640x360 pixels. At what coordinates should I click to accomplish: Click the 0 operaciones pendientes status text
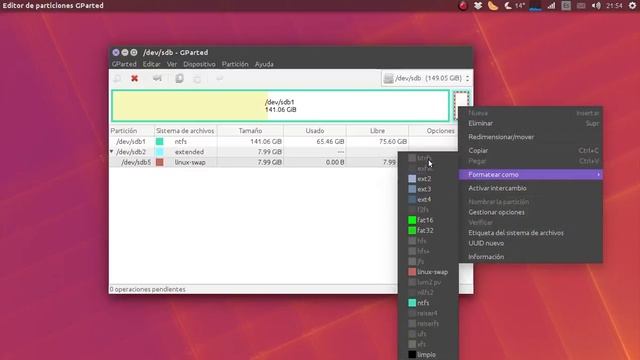[x=147, y=289]
